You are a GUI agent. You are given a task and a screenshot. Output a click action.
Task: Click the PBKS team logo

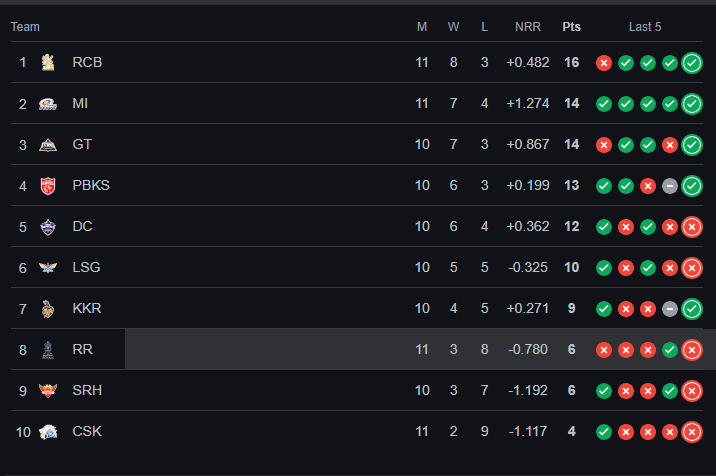48,186
